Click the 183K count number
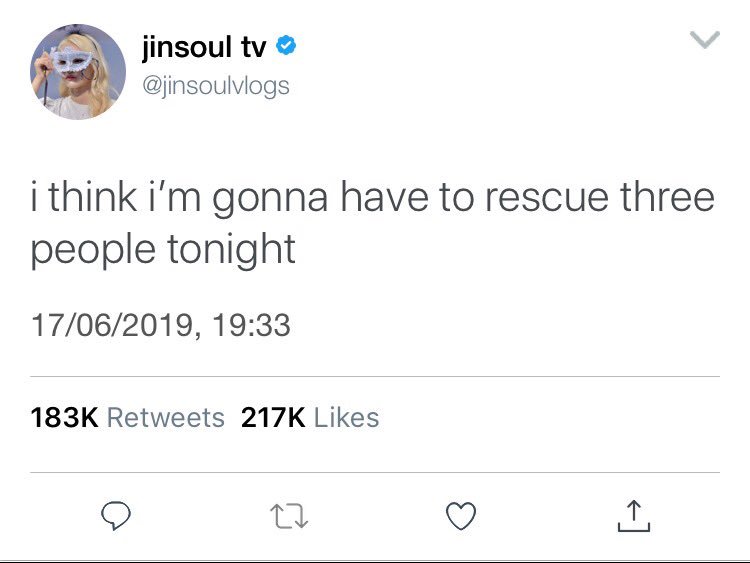The height and width of the screenshot is (563, 750). tap(64, 417)
